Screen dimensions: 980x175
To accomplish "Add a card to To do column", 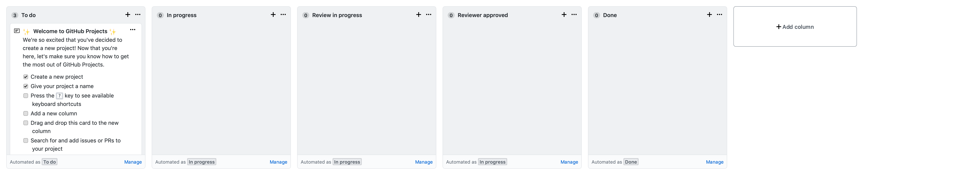I will click(x=128, y=15).
